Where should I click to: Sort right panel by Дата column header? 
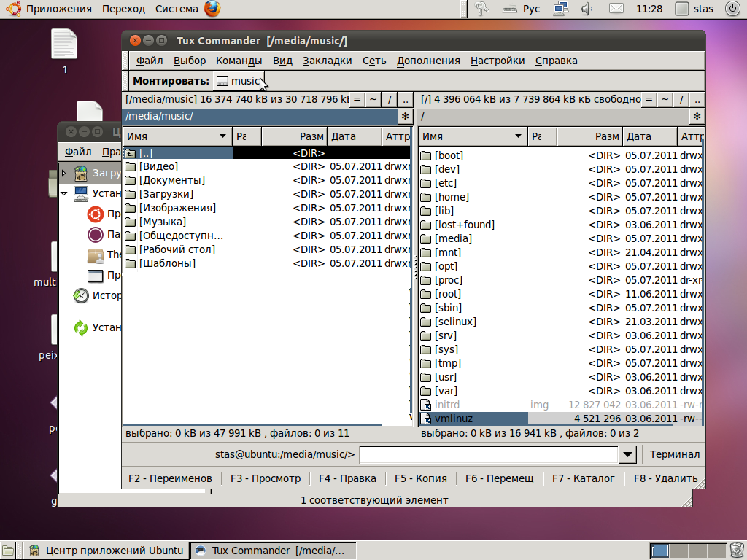pos(650,136)
